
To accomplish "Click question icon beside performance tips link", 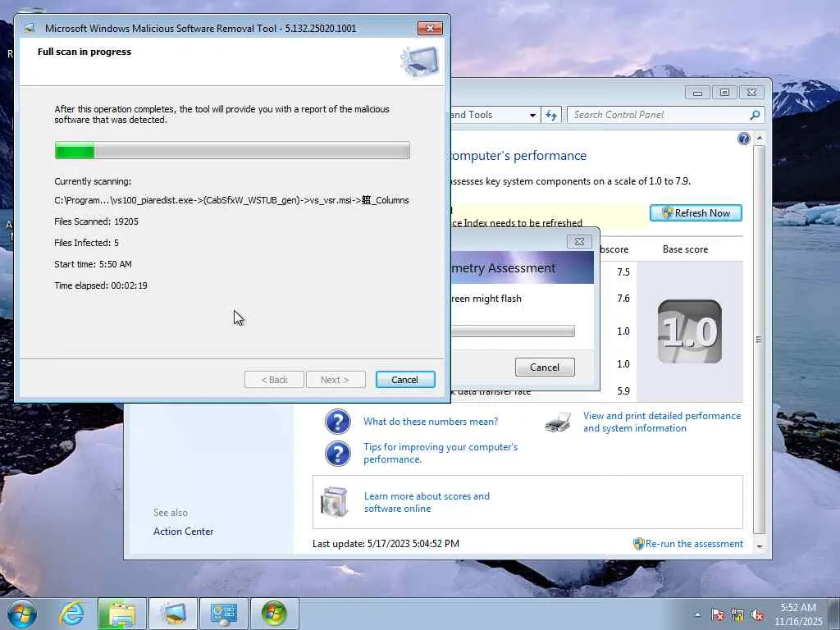I will tap(337, 453).
